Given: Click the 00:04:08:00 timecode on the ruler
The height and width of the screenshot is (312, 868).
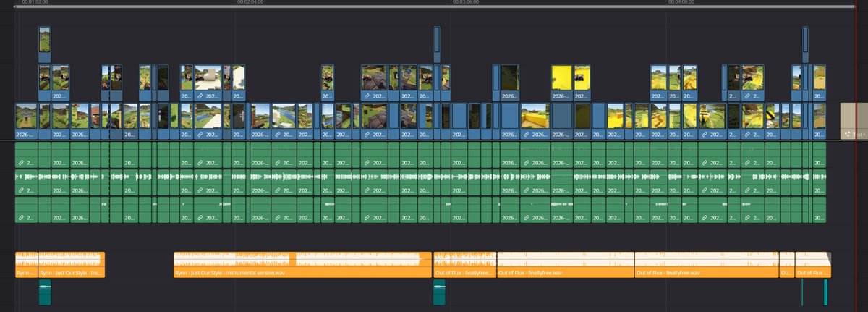Looking at the screenshot, I should pyautogui.click(x=681, y=2).
